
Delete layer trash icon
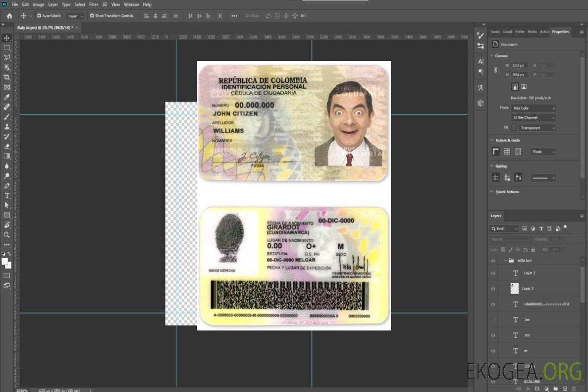[574, 389]
